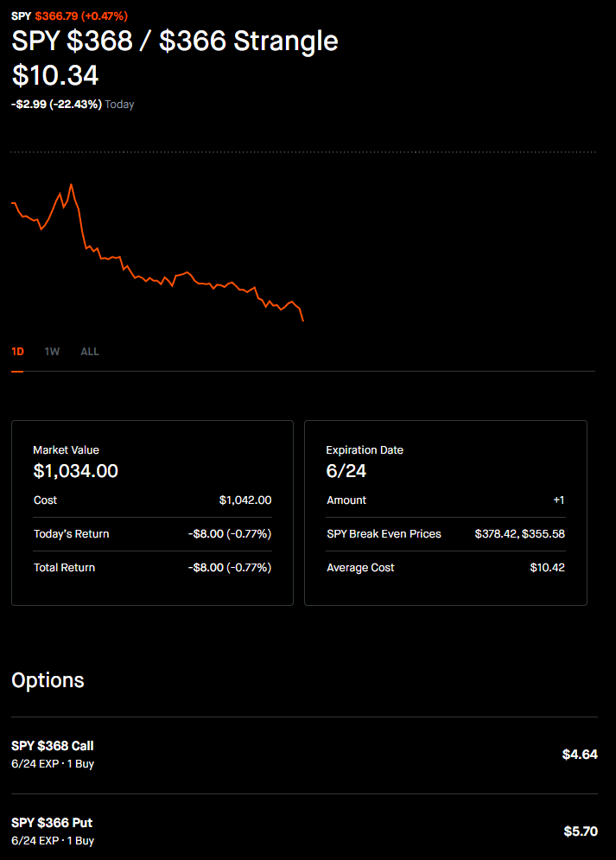Click the $5.70 put price
This screenshot has height=860, width=616.
click(581, 831)
